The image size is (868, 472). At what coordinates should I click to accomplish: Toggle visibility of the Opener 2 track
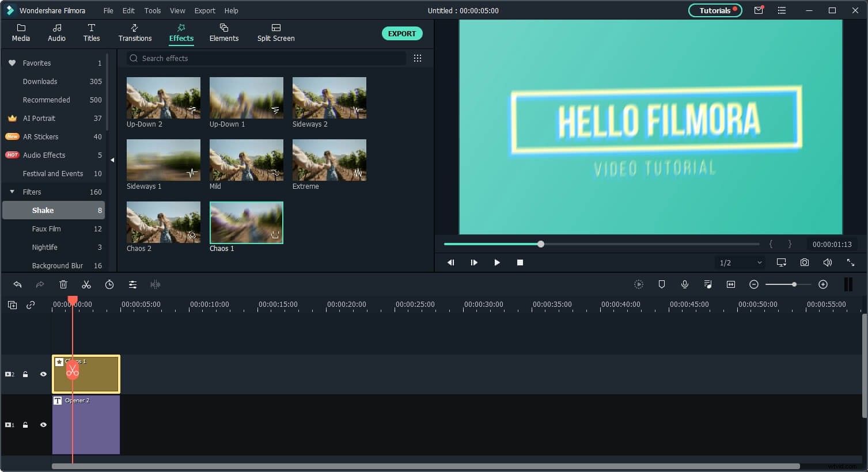click(43, 425)
